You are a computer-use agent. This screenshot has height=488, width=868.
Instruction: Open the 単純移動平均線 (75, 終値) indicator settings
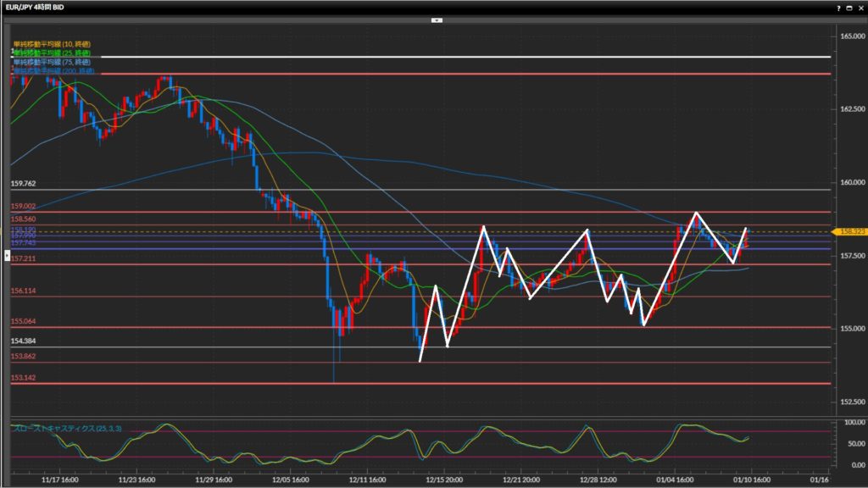coord(53,62)
